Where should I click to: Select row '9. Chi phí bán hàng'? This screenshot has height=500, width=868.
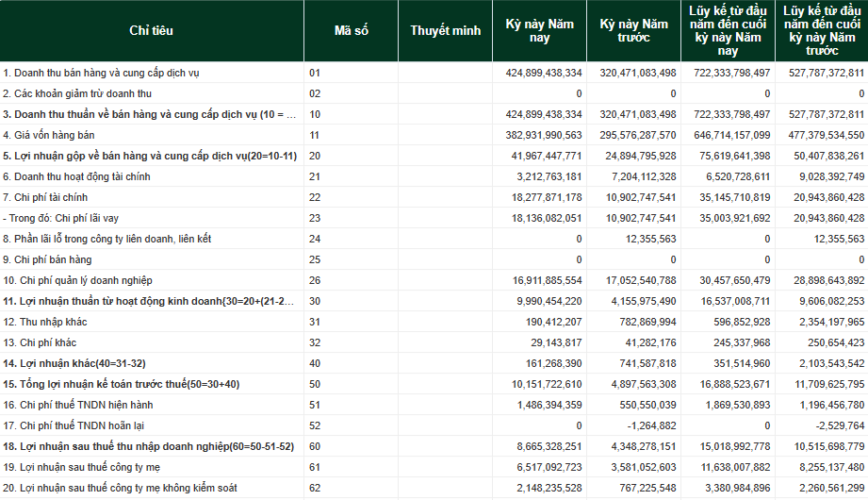[434, 259]
